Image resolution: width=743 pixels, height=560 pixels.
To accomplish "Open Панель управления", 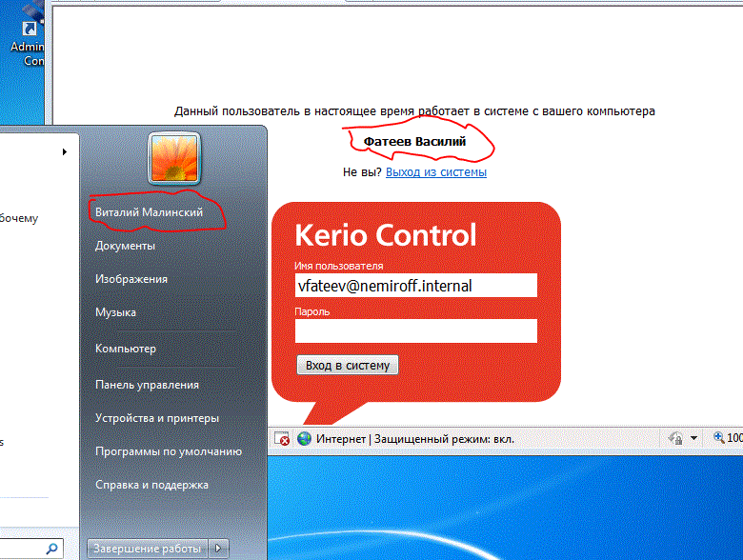I will tap(147, 385).
